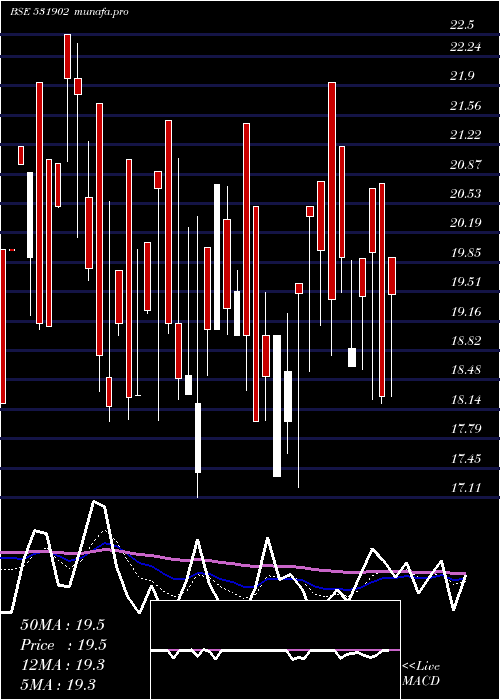The width and height of the screenshot is (500, 700).
Task: Click the 20.19 price axis label
Action: click(x=466, y=223)
